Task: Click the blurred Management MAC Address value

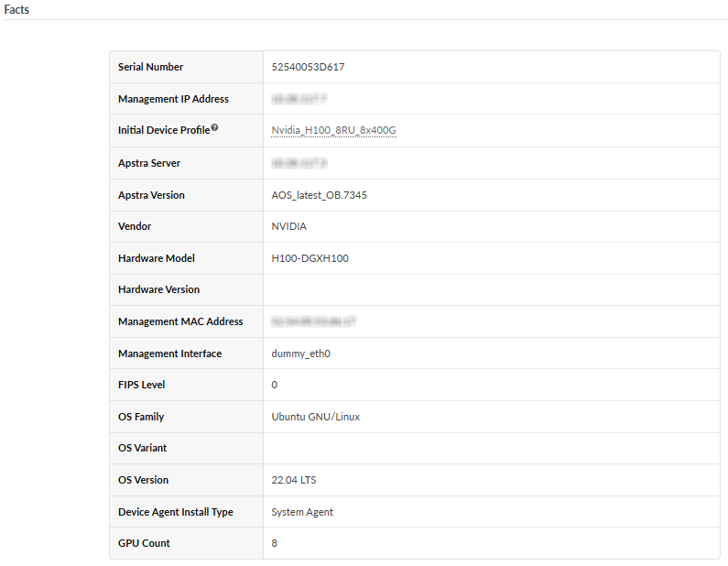Action: 313,321
